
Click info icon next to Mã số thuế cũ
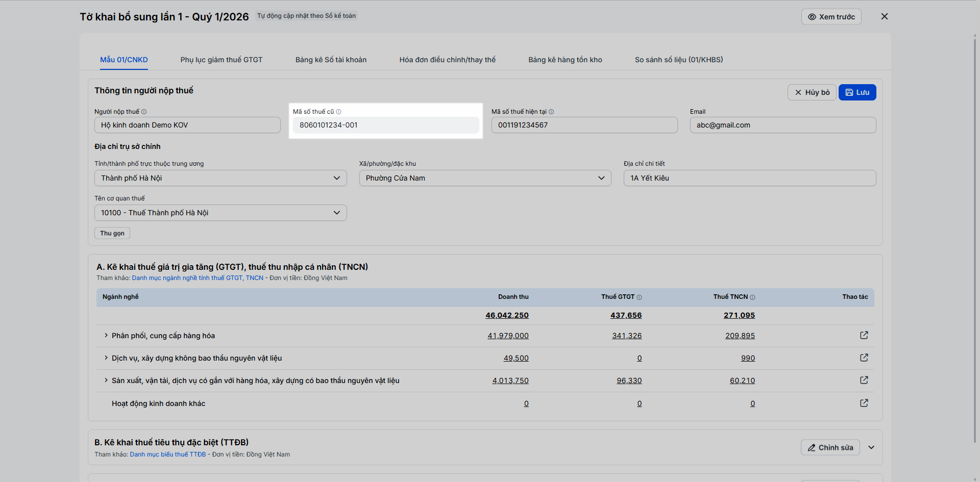click(x=338, y=112)
